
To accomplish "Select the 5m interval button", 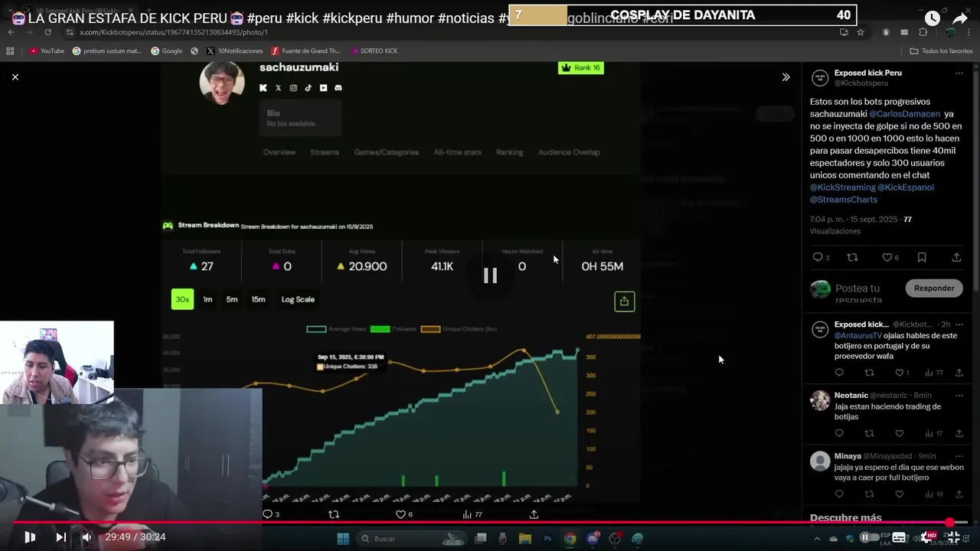I will click(232, 300).
